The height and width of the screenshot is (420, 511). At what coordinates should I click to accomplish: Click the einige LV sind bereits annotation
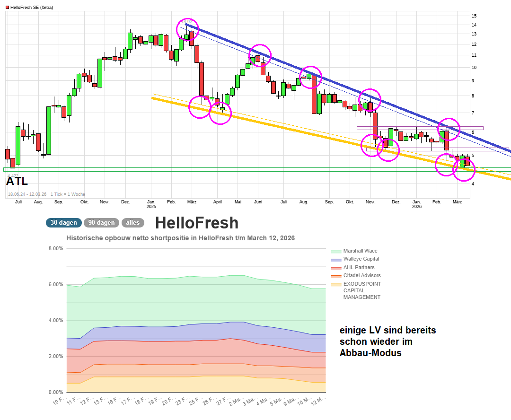[x=388, y=341]
